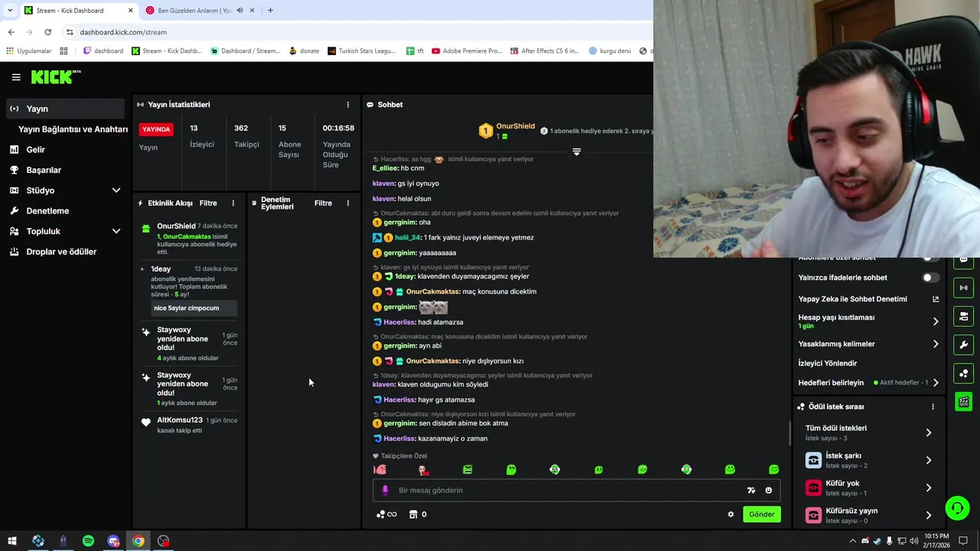Click AltKomsu123 follow activity entry
Image resolution: width=980 pixels, height=551 pixels.
click(x=189, y=425)
